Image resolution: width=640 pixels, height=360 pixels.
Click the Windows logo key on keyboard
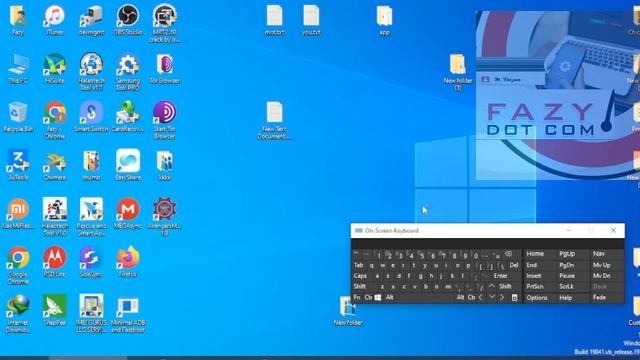click(x=378, y=297)
